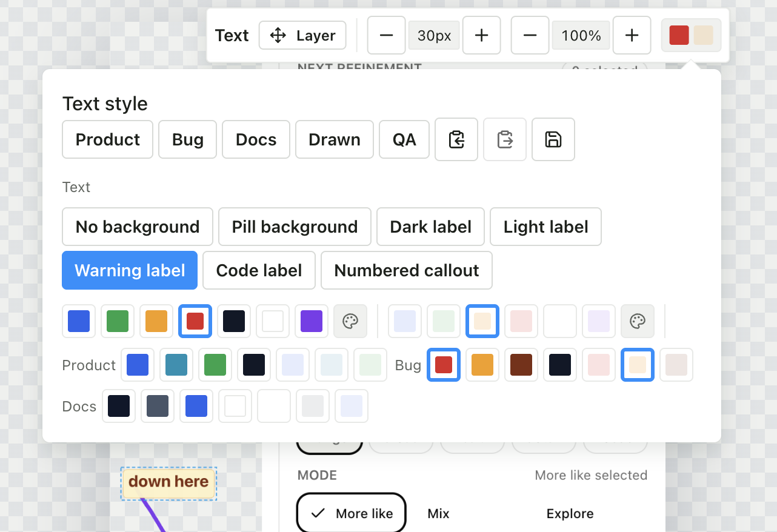Select the 'down here' text label on canvas

(168, 483)
